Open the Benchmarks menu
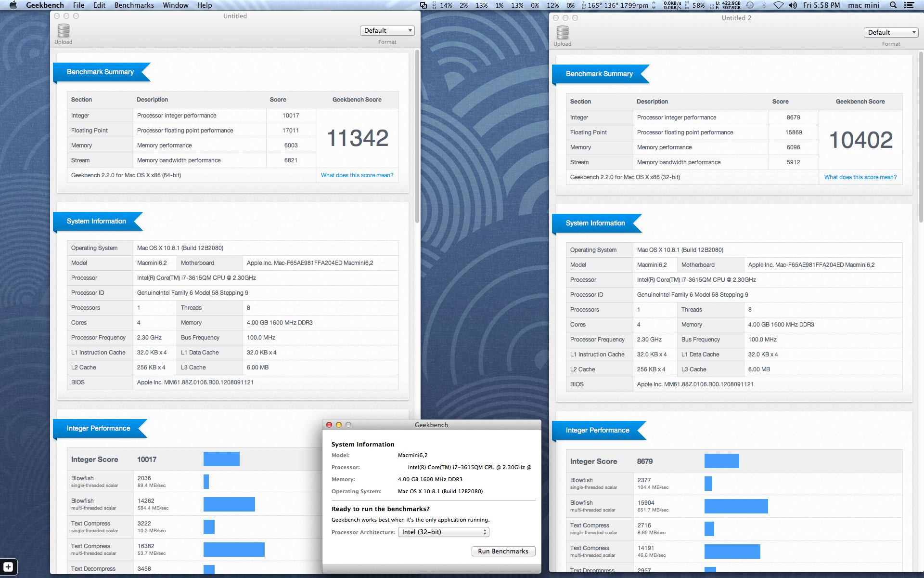This screenshot has width=924, height=578. pos(134,5)
